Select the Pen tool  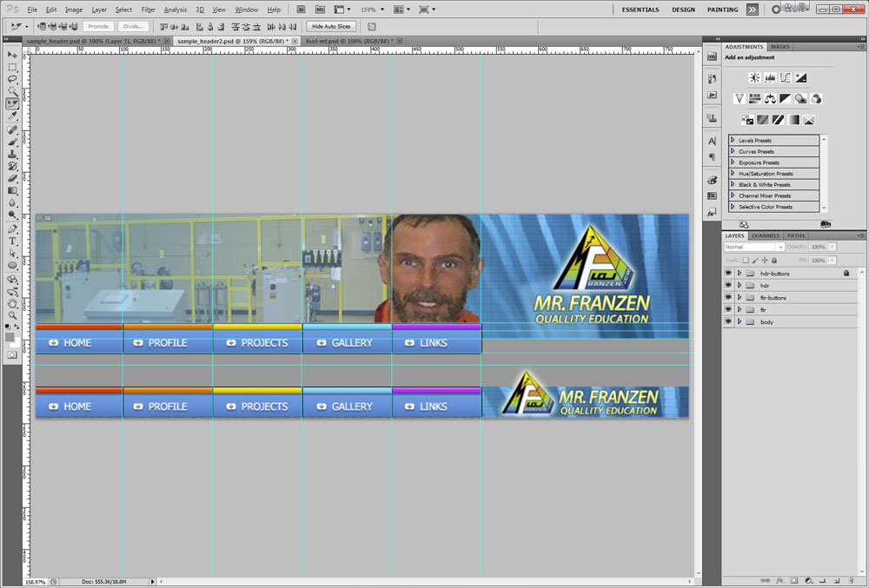pos(12,228)
